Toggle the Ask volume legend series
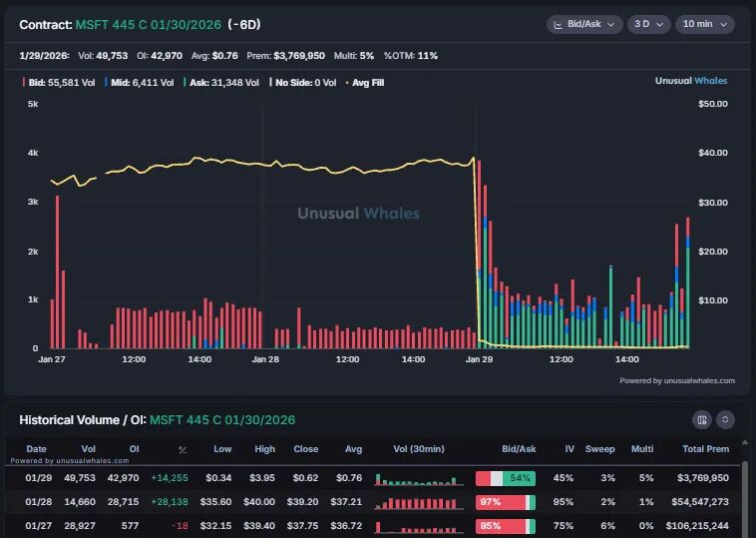Screen dimensions: 756x538 click(x=221, y=83)
